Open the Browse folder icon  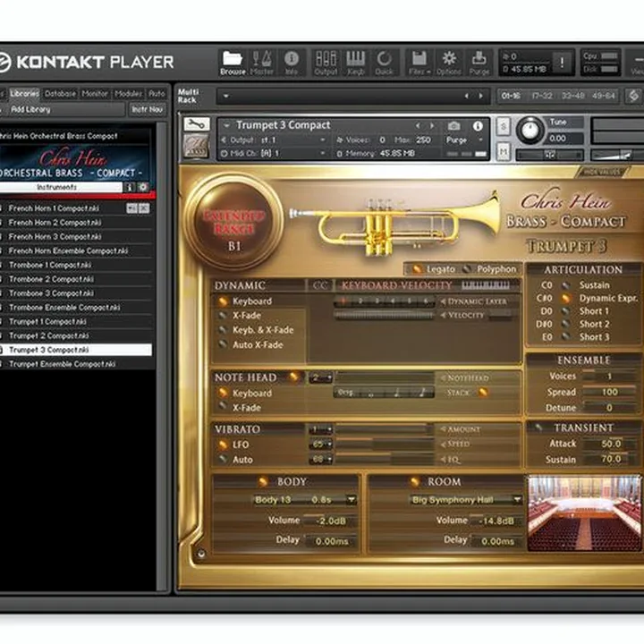pos(233,63)
